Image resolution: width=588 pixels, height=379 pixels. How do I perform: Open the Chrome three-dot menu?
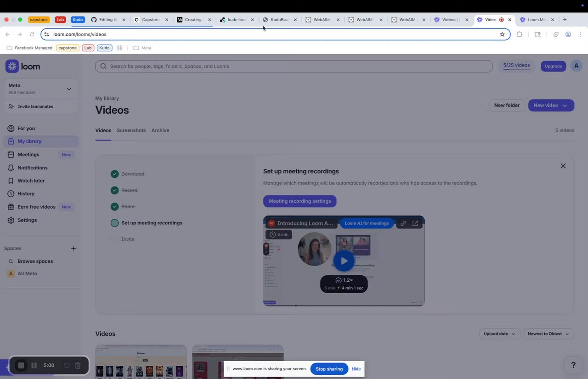[581, 34]
